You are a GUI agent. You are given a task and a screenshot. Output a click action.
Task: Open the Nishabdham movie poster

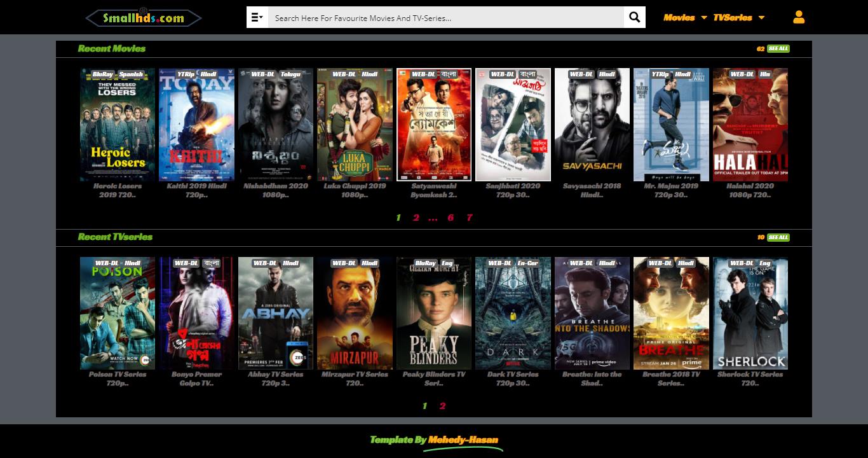point(276,125)
